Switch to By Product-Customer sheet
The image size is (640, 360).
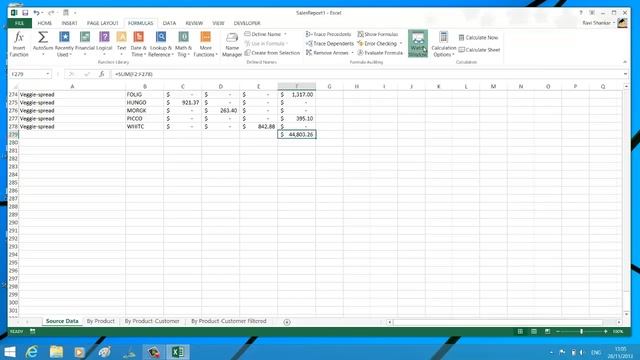pyautogui.click(x=152, y=322)
